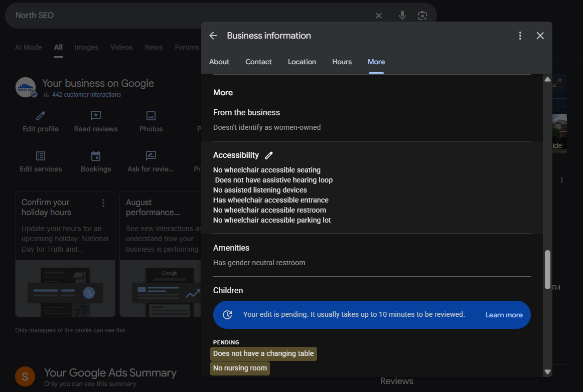Select the More tab
This screenshot has height=392, width=583.
coord(376,62)
